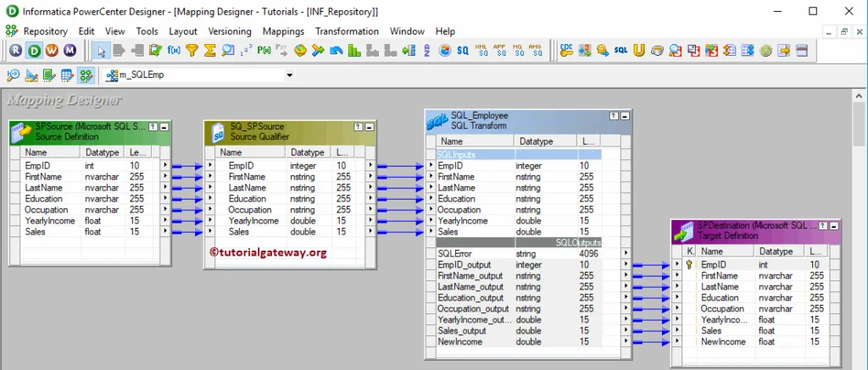Launch Workflow Monitor (M) icon
The width and height of the screenshot is (868, 370).
coord(70,51)
